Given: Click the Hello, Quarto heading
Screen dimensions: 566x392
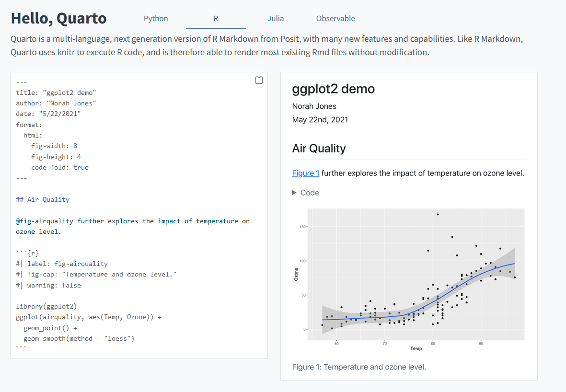Looking at the screenshot, I should click(58, 18).
